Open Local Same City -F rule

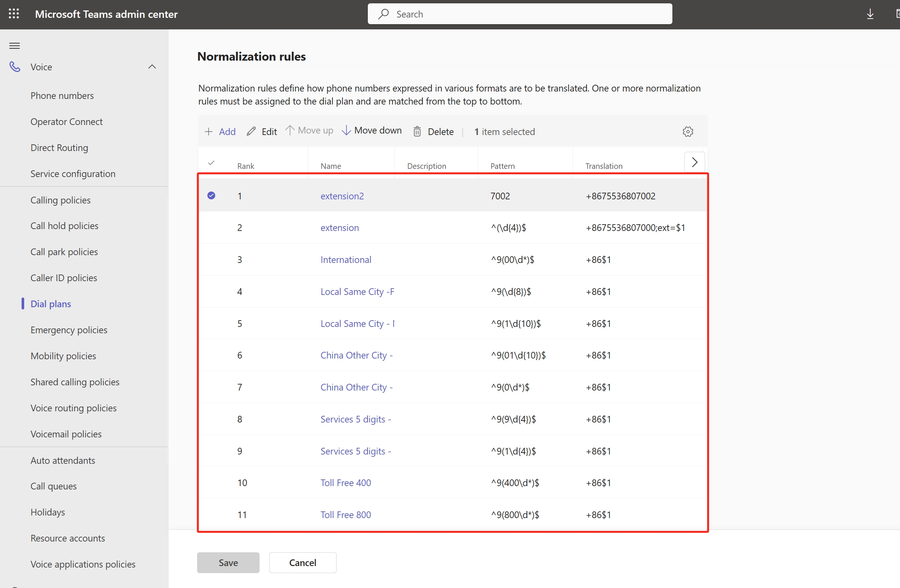click(357, 292)
